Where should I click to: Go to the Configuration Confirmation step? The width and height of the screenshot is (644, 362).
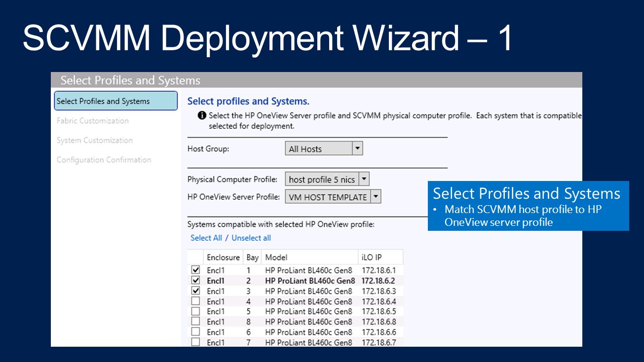pos(104,160)
